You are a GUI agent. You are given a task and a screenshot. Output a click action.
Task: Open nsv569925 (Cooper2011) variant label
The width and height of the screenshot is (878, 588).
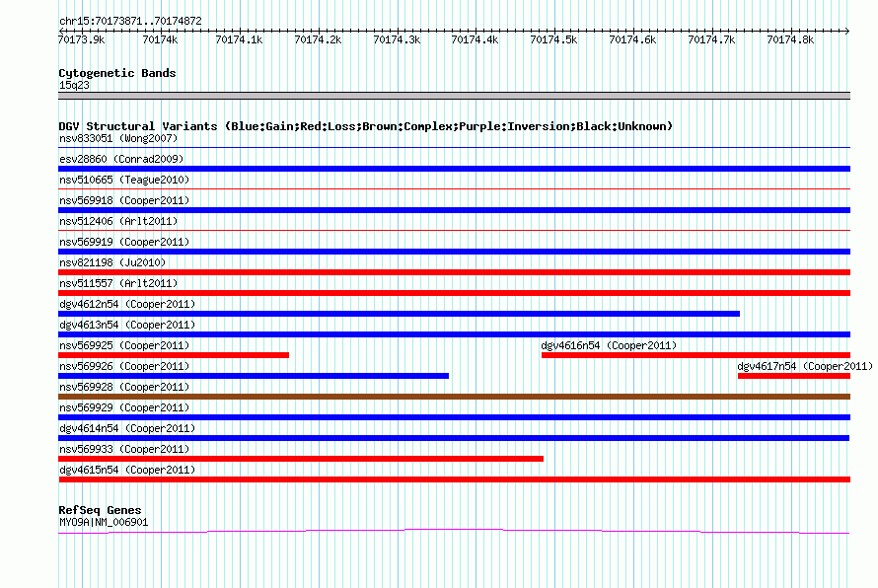(124, 345)
